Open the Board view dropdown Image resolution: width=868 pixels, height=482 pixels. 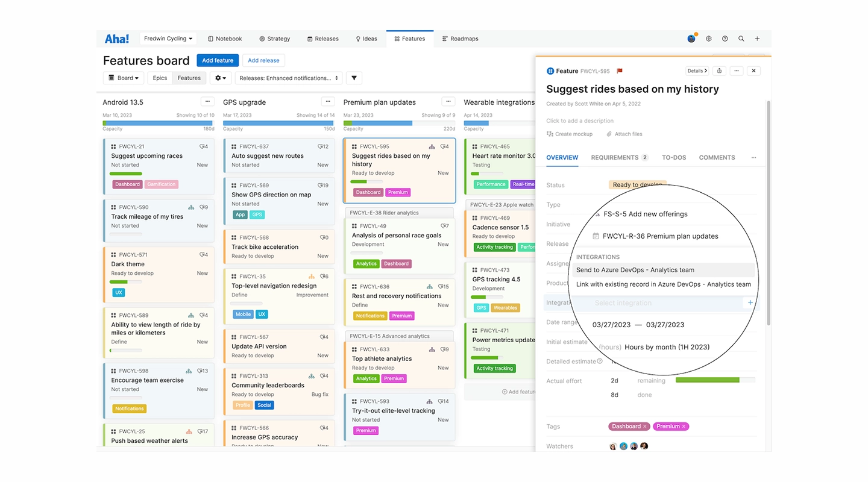point(124,78)
